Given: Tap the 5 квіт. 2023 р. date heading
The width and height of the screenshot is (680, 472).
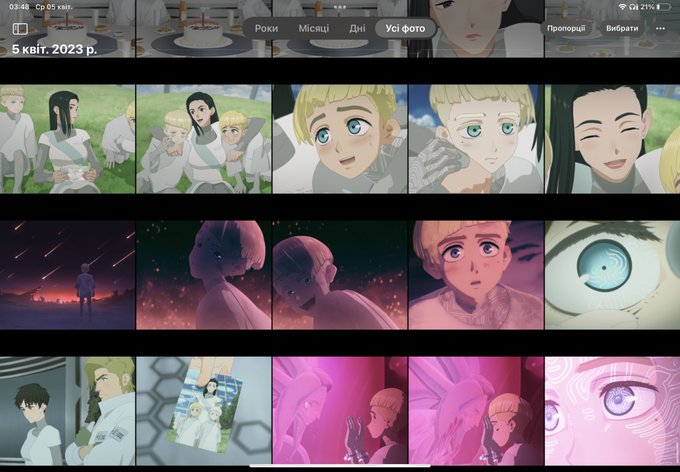Looking at the screenshot, I should click(x=54, y=49).
